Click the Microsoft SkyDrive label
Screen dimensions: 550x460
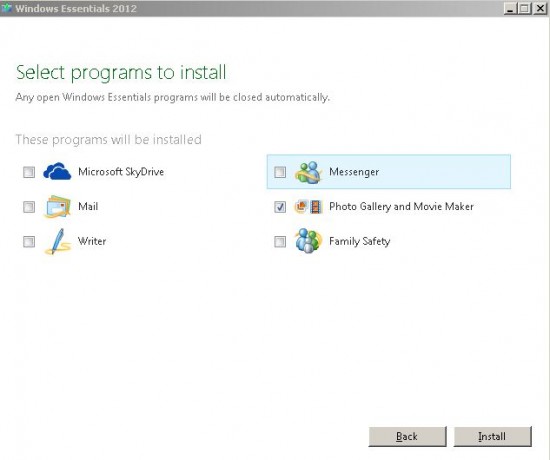121,172
